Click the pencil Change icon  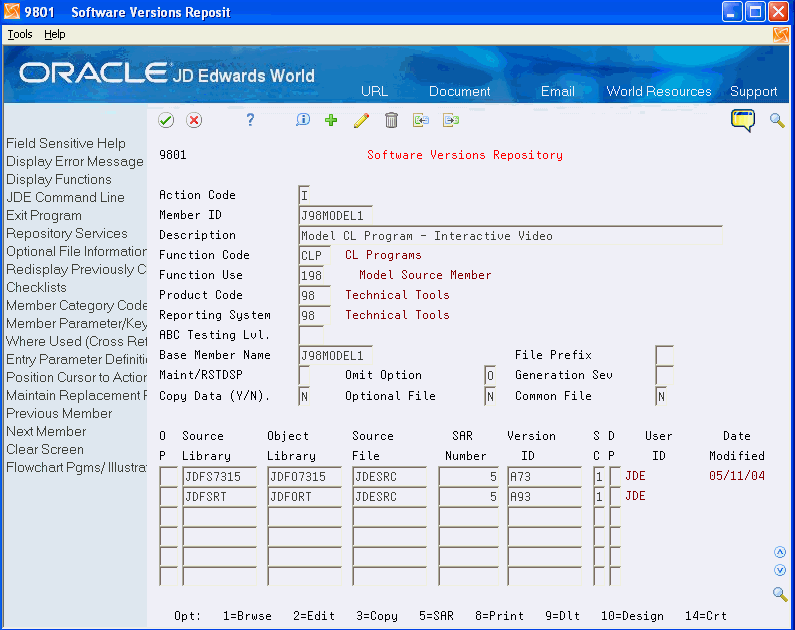coord(361,120)
